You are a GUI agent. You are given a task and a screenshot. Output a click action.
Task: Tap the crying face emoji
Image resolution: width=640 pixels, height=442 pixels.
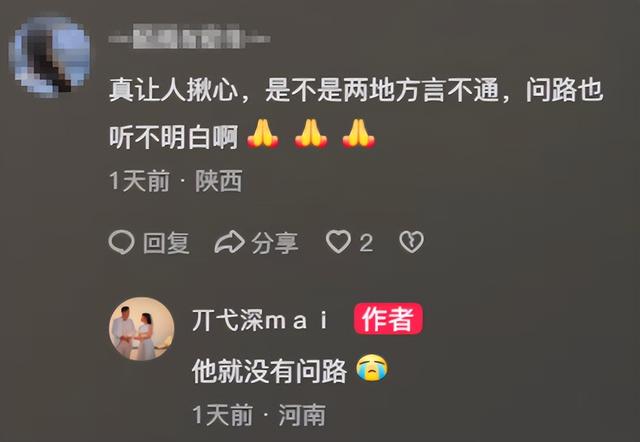click(372, 368)
